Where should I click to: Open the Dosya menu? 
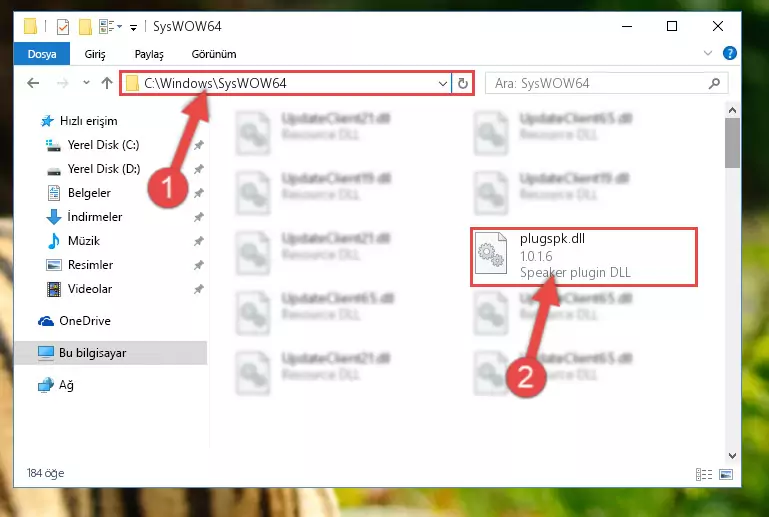click(42, 54)
